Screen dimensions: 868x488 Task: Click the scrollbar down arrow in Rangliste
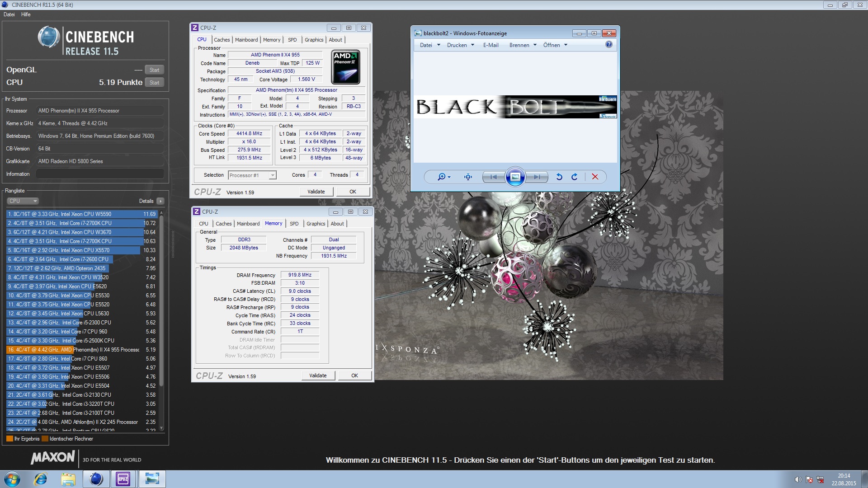point(162,428)
